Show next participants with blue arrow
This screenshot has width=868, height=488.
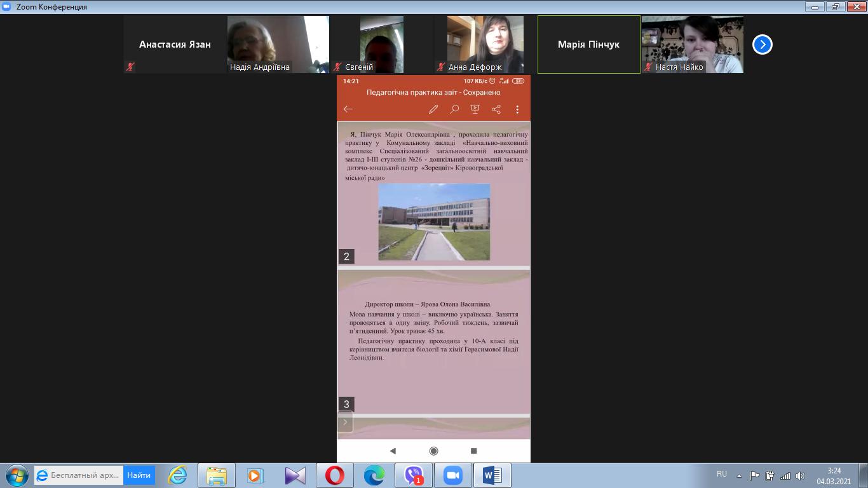coord(762,44)
